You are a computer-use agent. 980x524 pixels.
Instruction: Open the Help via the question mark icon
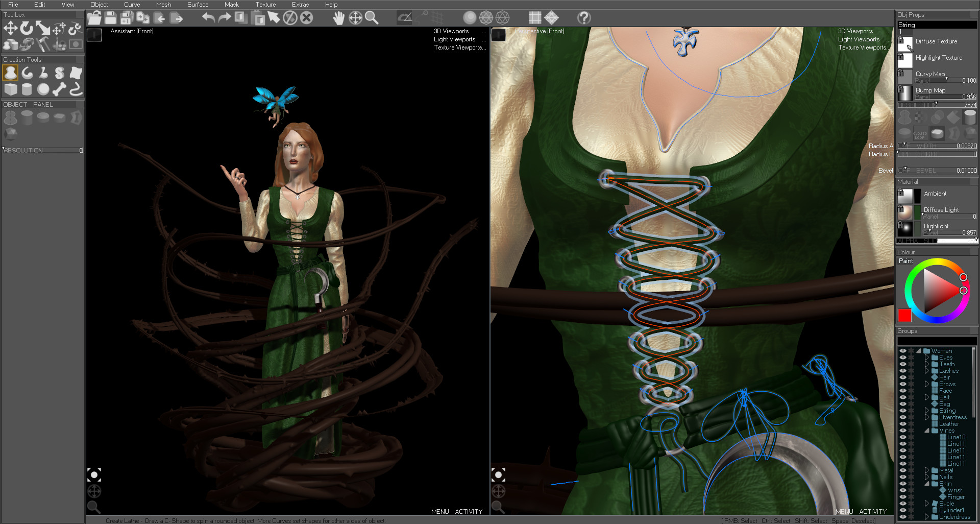pyautogui.click(x=583, y=18)
